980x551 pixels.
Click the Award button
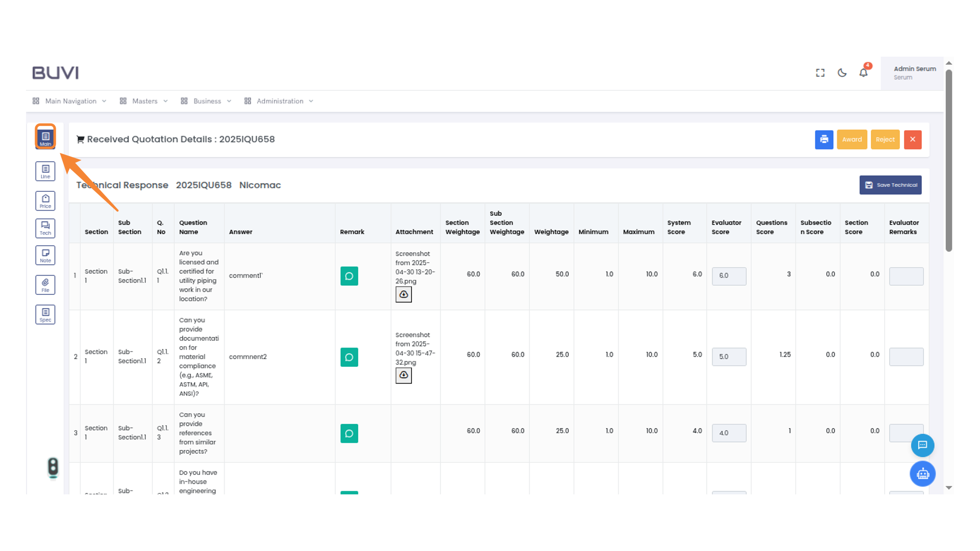coord(851,139)
